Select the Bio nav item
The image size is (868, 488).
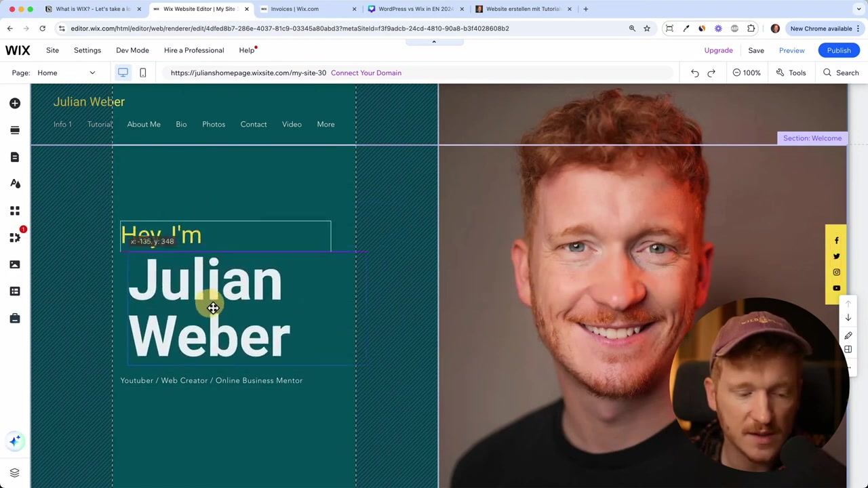coord(181,124)
